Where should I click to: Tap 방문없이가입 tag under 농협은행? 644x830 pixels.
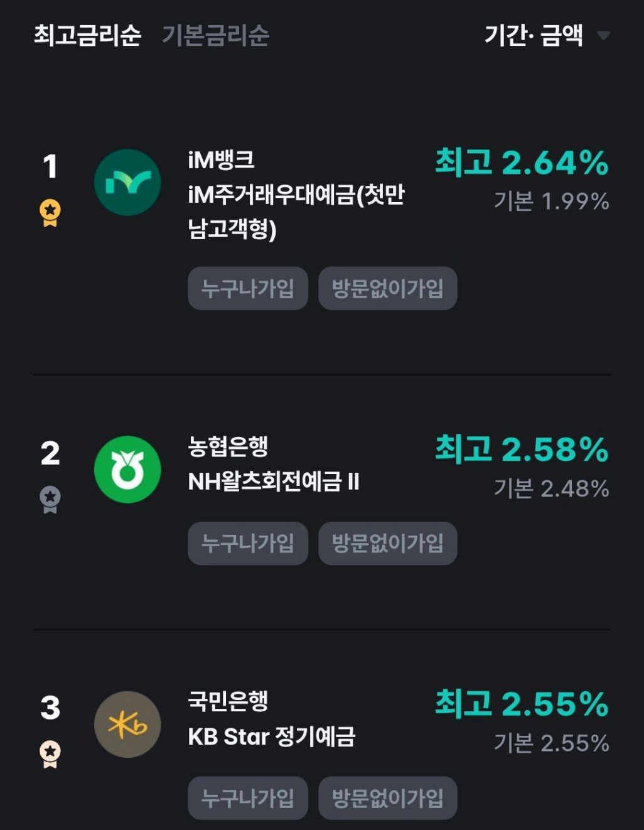tap(387, 544)
